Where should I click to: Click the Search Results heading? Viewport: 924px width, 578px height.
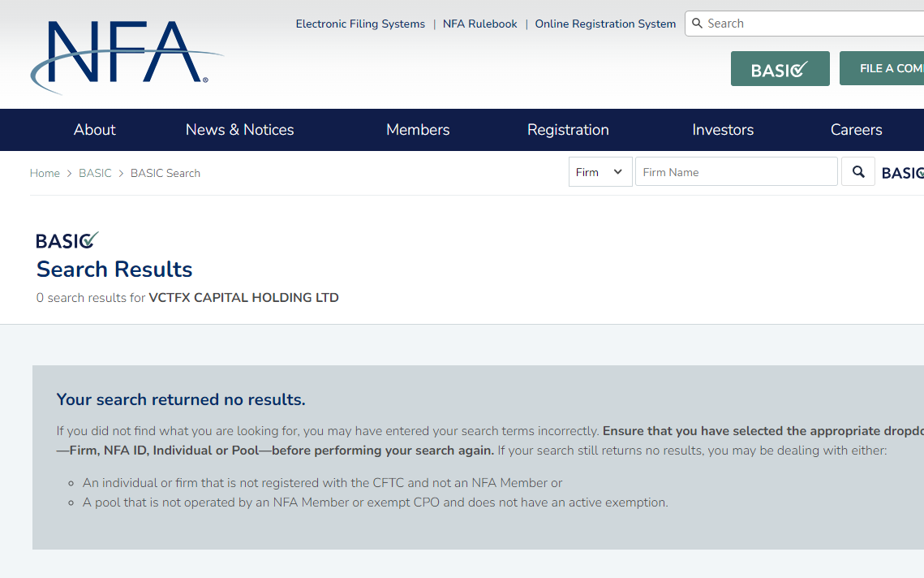pyautogui.click(x=114, y=270)
